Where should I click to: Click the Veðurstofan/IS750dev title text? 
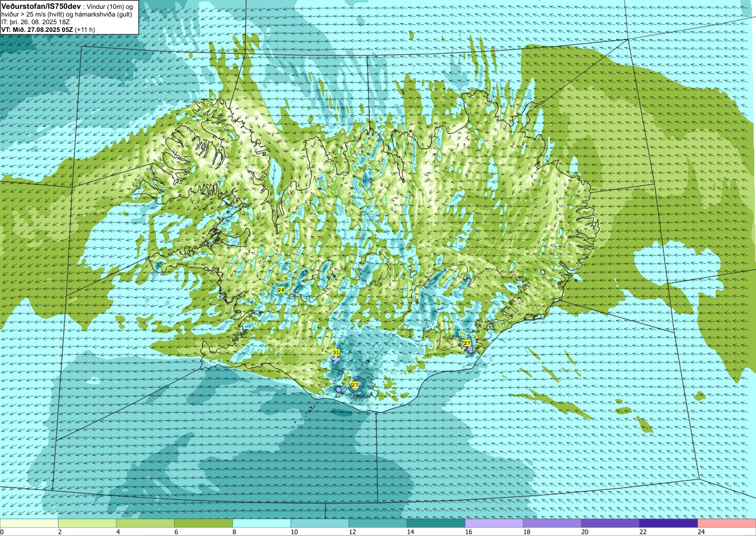(x=41, y=5)
